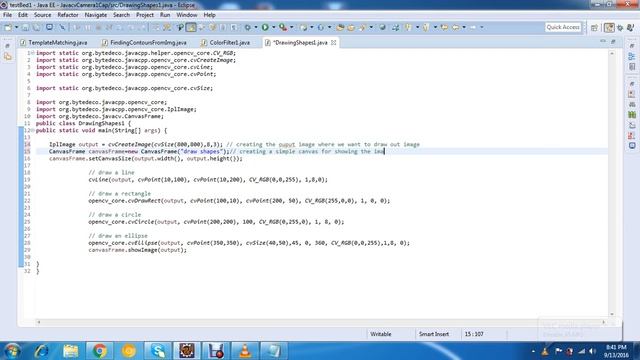This screenshot has width=640, height=360.
Task: Click the monitor-shaped toolbar icon
Action: point(49,27)
